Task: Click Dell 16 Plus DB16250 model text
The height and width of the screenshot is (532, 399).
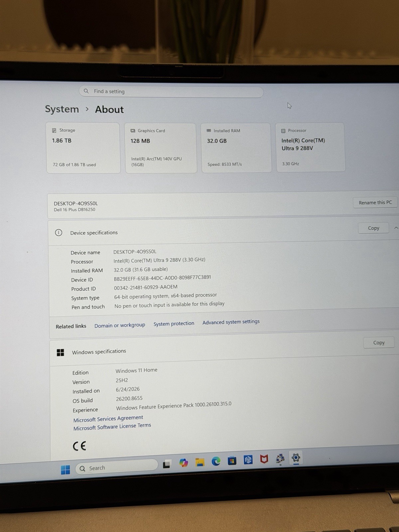Action: (x=74, y=210)
